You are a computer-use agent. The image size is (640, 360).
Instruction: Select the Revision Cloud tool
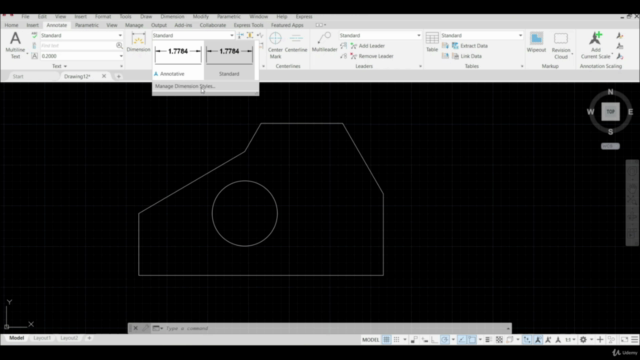(x=561, y=45)
